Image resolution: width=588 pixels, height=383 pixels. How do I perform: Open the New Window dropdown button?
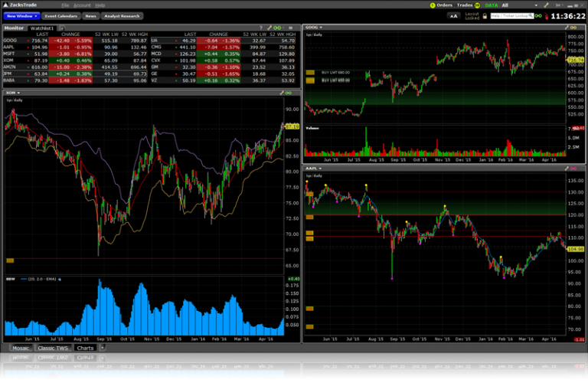21,16
